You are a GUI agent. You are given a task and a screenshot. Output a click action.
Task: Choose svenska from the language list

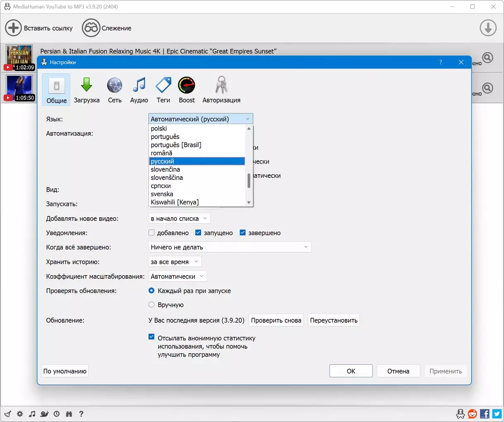162,194
